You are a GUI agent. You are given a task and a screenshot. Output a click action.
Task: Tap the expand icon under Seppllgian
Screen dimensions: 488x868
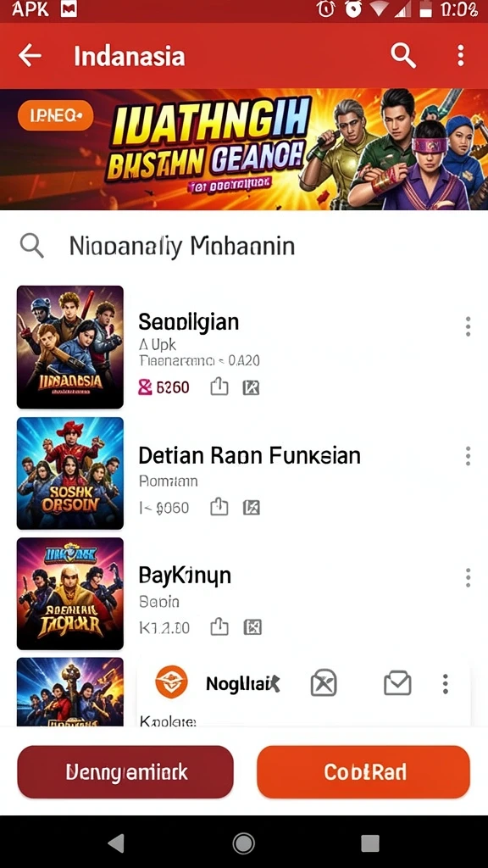[251, 387]
